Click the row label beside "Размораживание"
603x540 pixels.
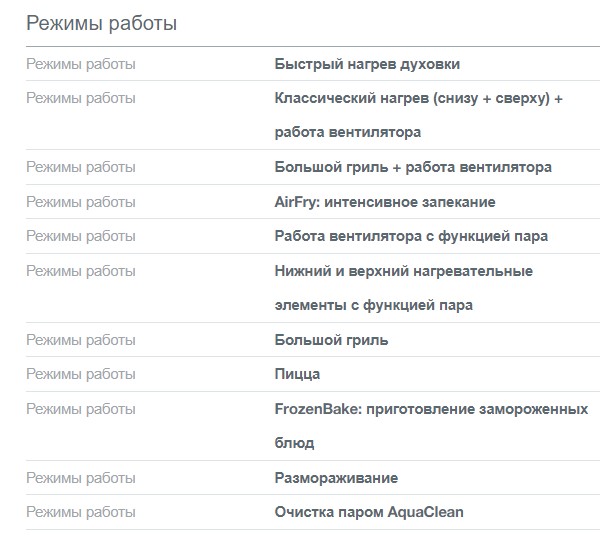(81, 478)
